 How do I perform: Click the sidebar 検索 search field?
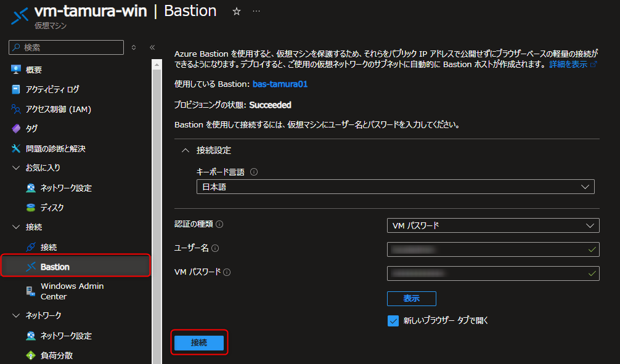click(66, 47)
